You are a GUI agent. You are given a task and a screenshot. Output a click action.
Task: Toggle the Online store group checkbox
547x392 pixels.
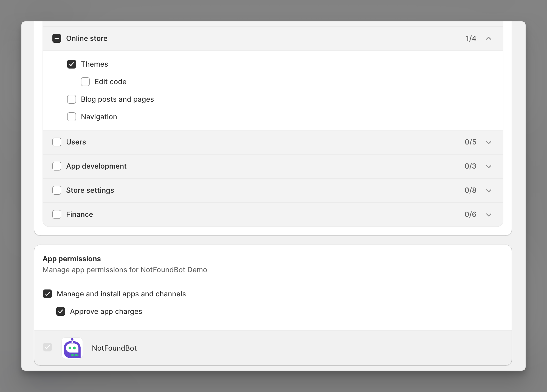click(x=57, y=38)
